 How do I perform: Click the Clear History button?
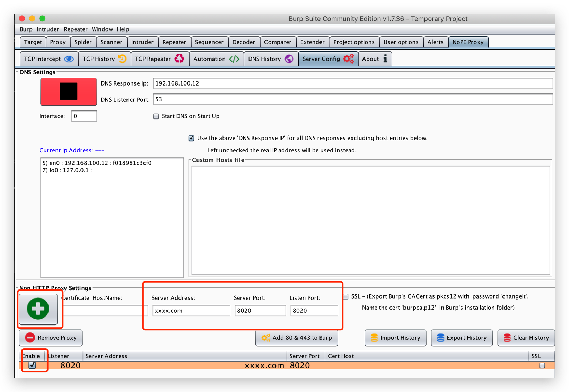tap(526, 338)
